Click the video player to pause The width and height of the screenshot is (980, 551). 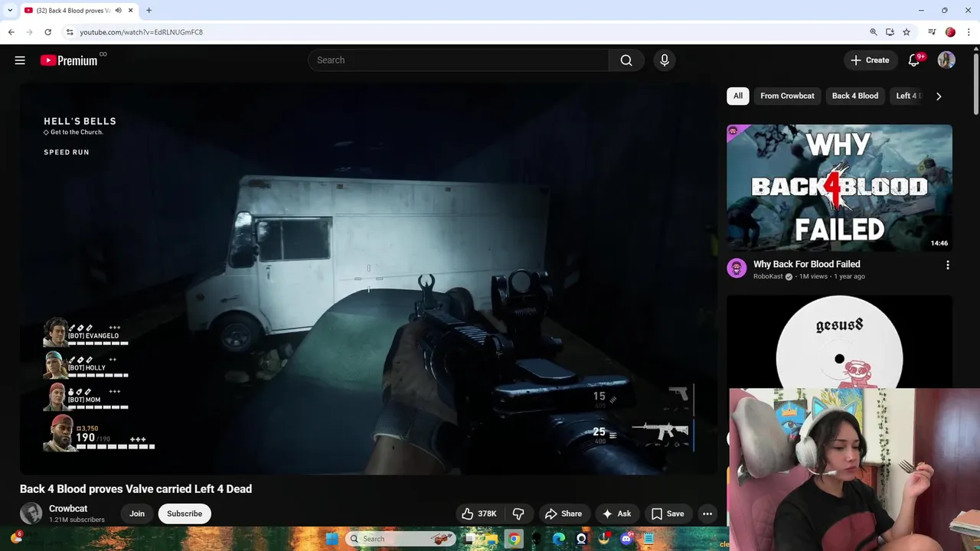[368, 279]
